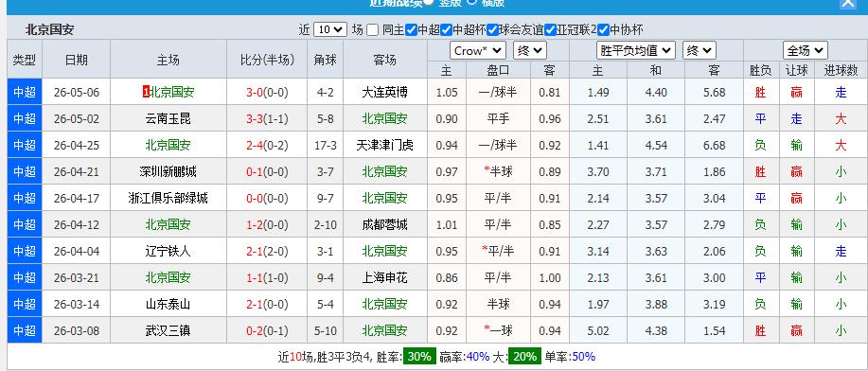868x371 pixels.
Task: Open 成都蓉城 team link
Action: pos(384,225)
